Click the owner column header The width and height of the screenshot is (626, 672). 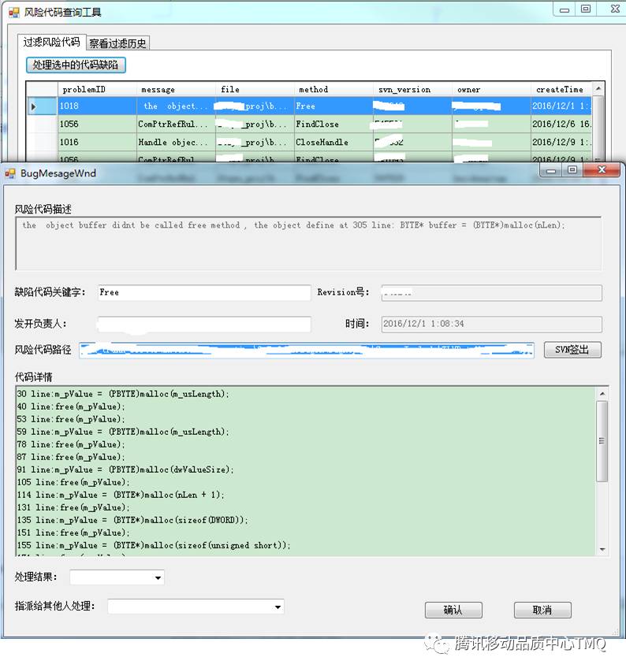coord(492,90)
